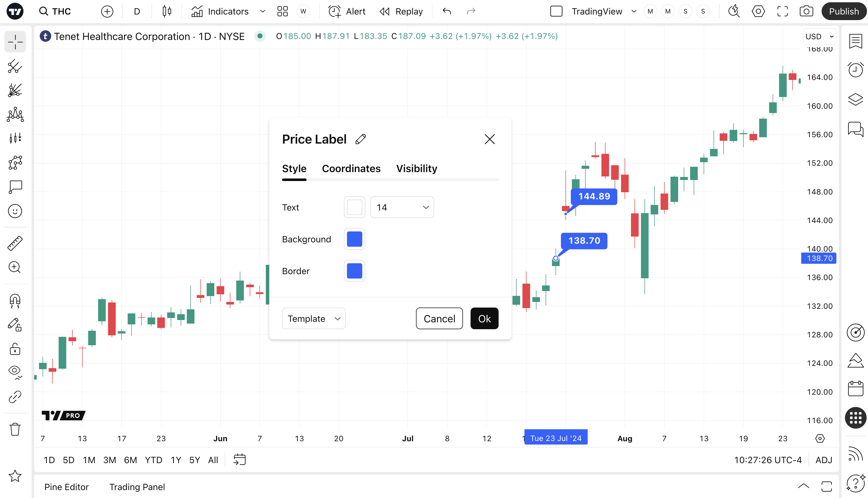Select the Fibonacci/Gann tools icon
Screen dimensions: 868x498
coord(15,90)
